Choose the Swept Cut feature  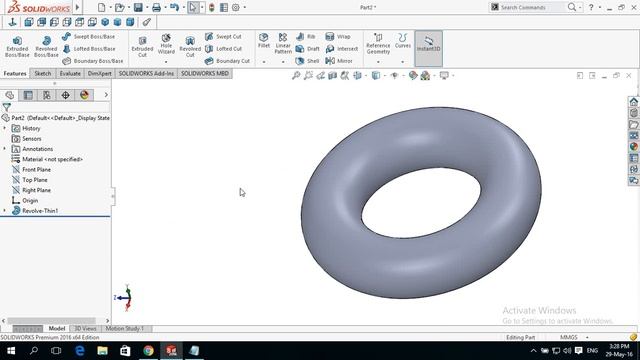(x=223, y=36)
